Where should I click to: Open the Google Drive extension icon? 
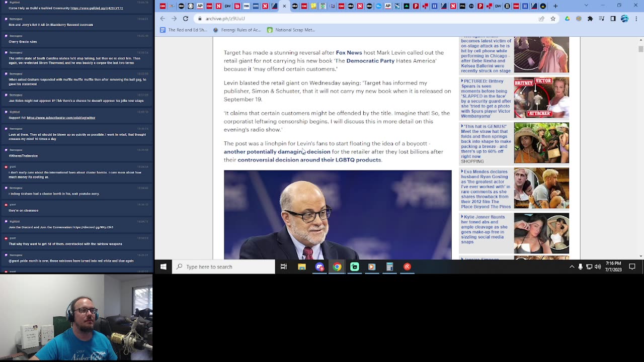568,19
